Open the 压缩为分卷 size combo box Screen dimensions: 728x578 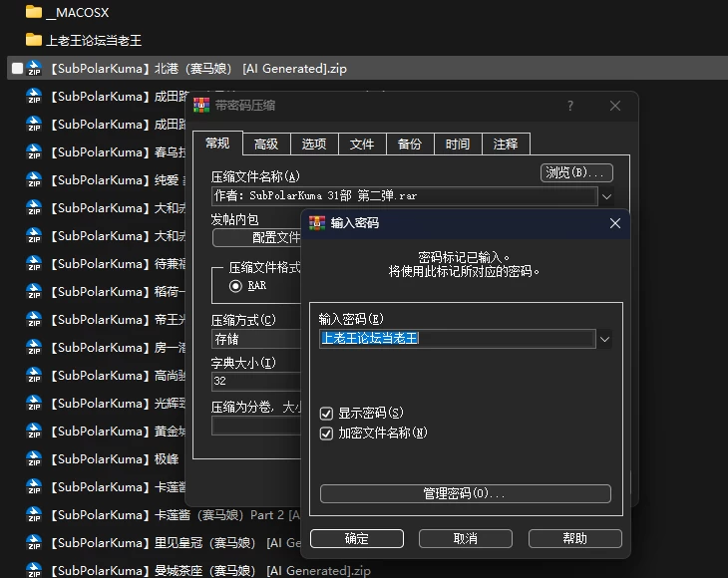pyautogui.click(x=256, y=426)
